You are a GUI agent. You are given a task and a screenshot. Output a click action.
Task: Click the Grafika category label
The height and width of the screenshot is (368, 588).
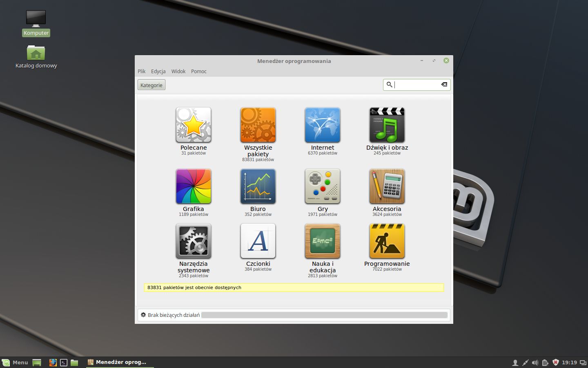194,209
